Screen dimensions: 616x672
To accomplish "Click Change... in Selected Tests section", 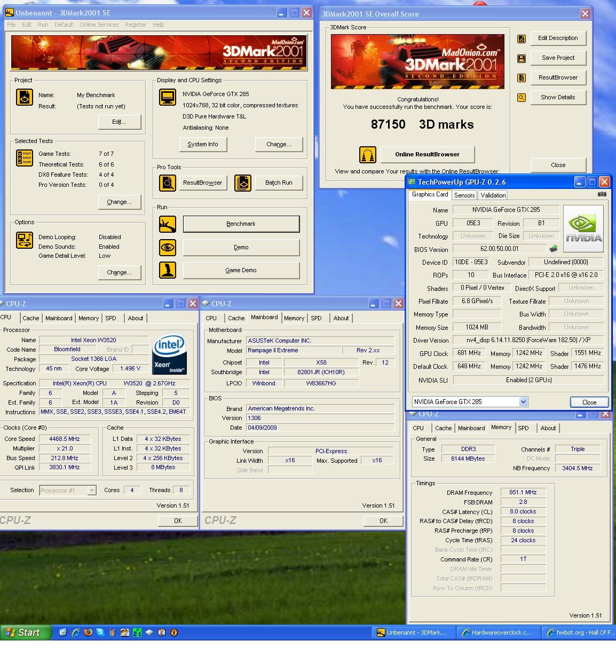I will click(120, 202).
